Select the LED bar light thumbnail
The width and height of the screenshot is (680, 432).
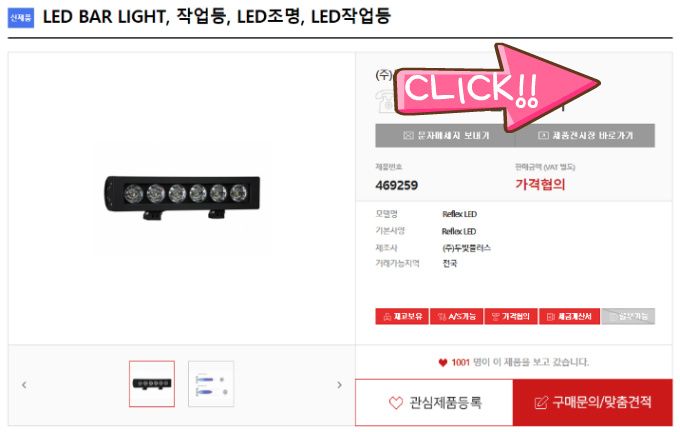point(152,384)
